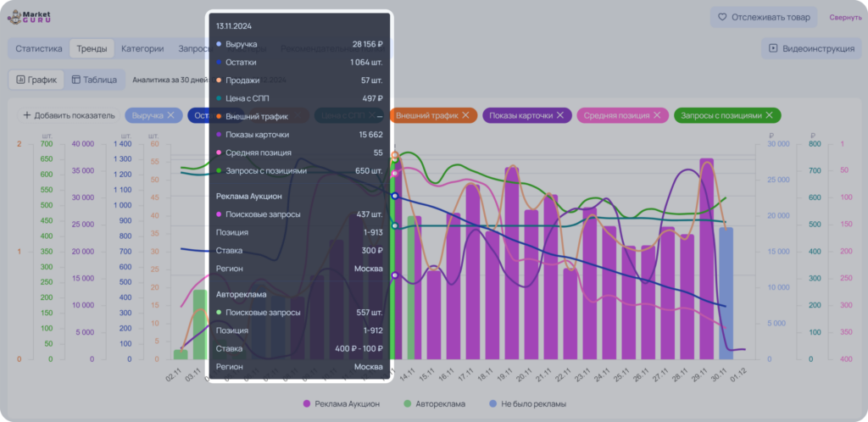Toggle Не было рекламы legend item
This screenshot has width=868, height=422.
point(527,403)
